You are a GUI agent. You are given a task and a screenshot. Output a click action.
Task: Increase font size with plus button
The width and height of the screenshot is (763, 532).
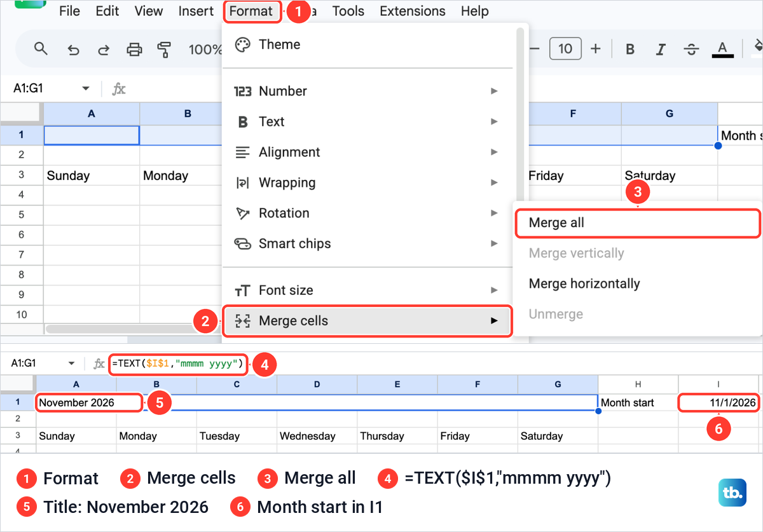(596, 49)
